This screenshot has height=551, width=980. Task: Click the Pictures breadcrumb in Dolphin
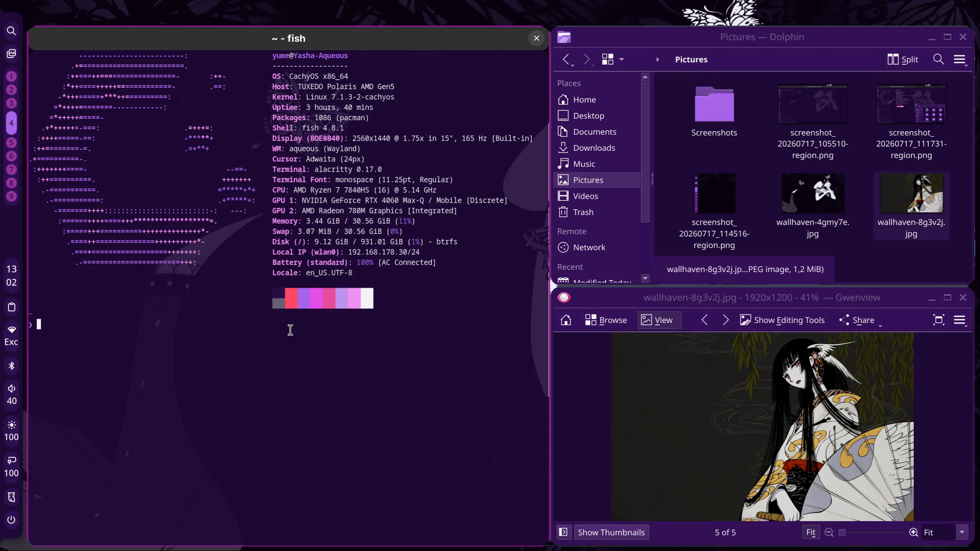[x=691, y=59]
